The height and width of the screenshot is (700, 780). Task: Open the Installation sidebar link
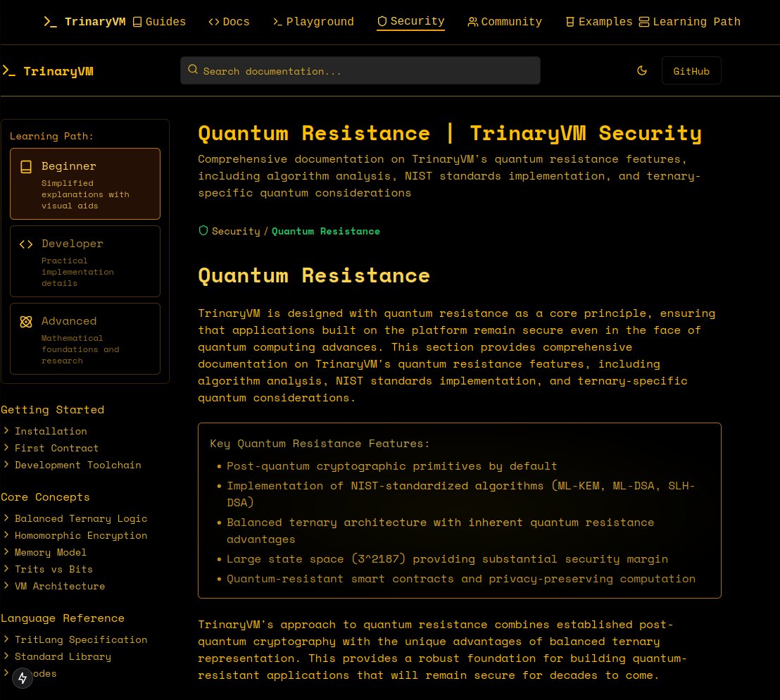pyautogui.click(x=51, y=431)
